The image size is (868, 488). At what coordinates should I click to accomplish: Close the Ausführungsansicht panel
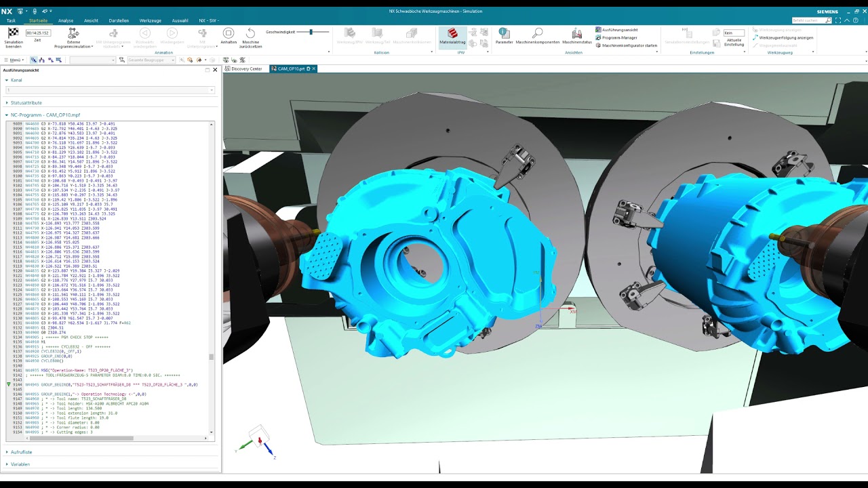click(215, 70)
